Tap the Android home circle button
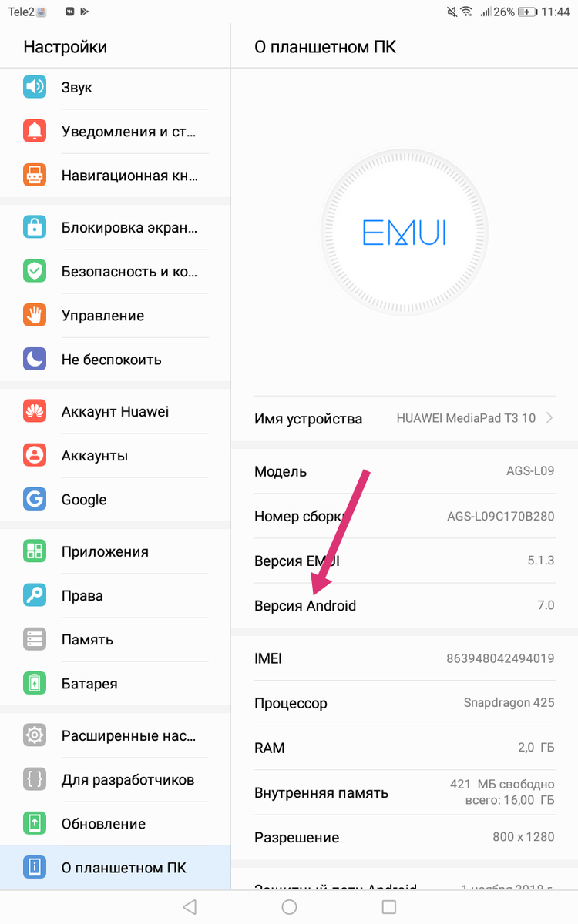This screenshot has height=924, width=578. click(x=289, y=906)
